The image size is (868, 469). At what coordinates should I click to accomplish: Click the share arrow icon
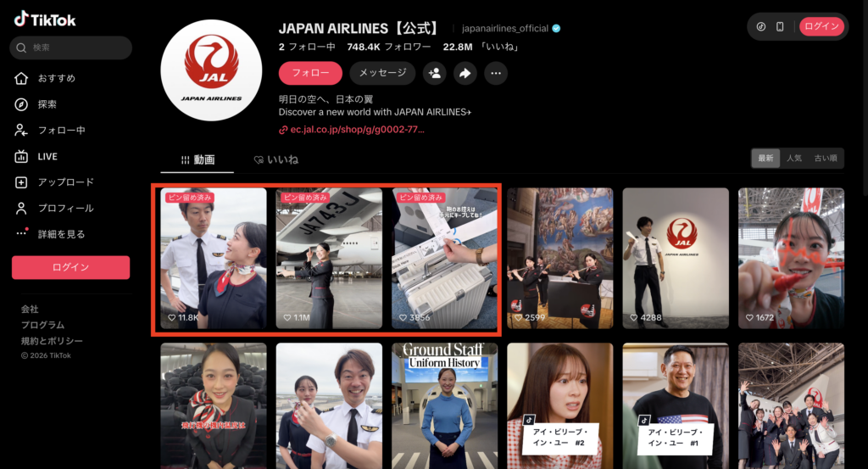(x=465, y=73)
